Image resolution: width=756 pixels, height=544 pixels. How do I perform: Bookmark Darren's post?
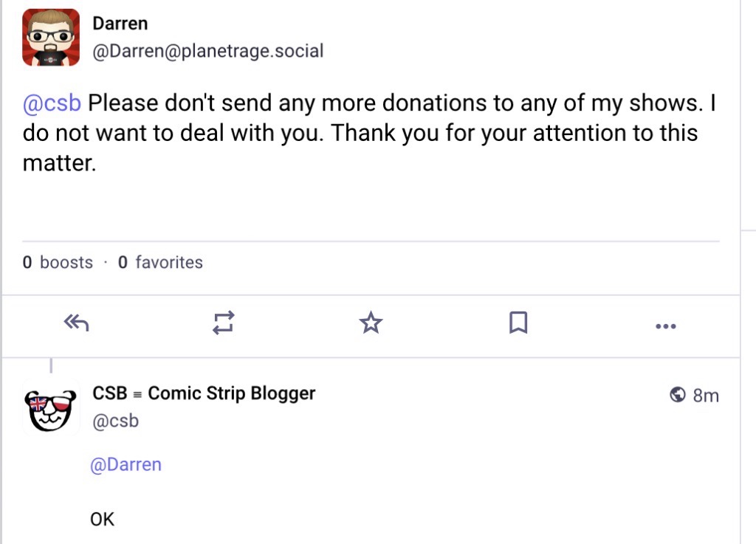(x=518, y=323)
